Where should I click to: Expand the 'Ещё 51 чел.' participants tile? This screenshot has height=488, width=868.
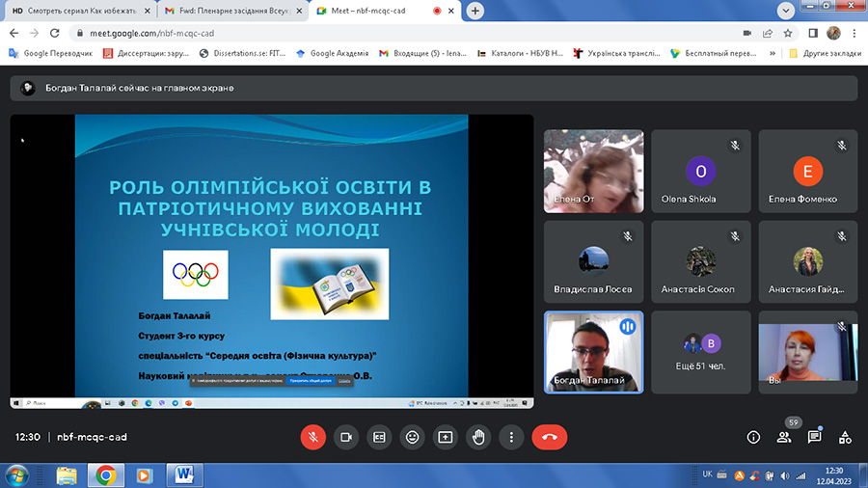point(700,352)
